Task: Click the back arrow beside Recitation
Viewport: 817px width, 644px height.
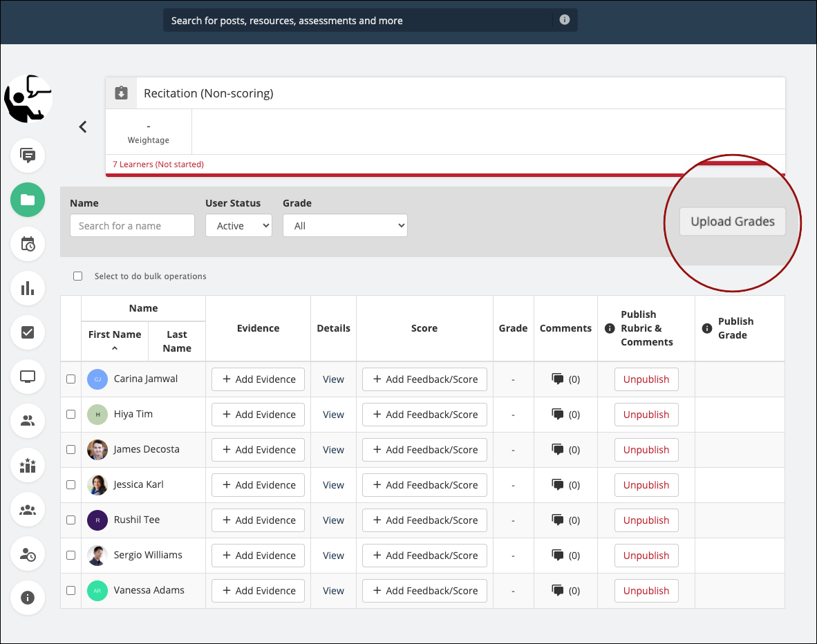Action: pos(83,126)
